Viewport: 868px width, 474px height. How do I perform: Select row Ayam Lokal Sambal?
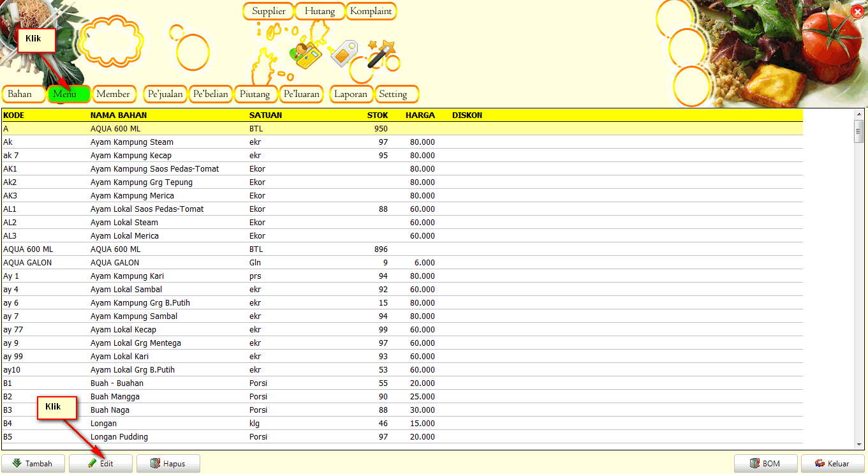[402, 290]
